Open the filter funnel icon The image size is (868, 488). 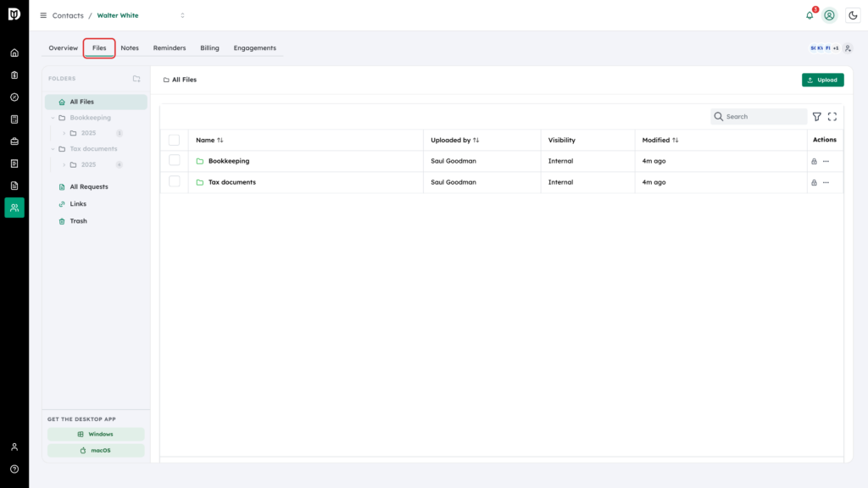(x=816, y=117)
